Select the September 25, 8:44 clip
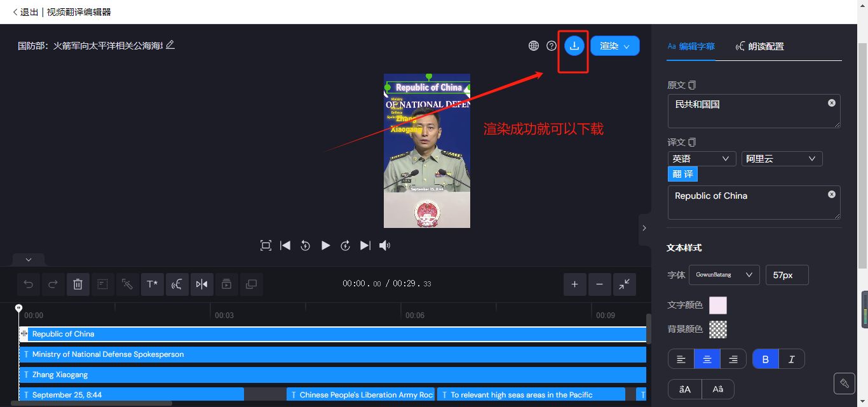The width and height of the screenshot is (868, 407). click(132, 395)
